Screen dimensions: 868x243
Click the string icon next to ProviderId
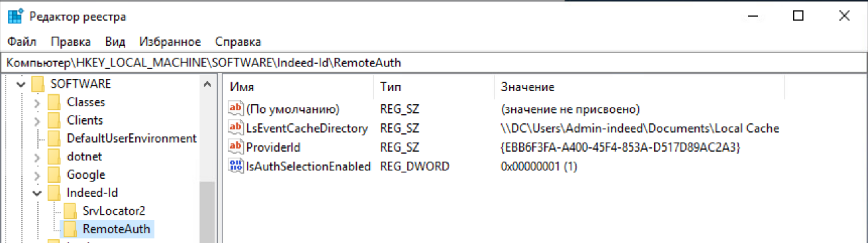click(235, 147)
